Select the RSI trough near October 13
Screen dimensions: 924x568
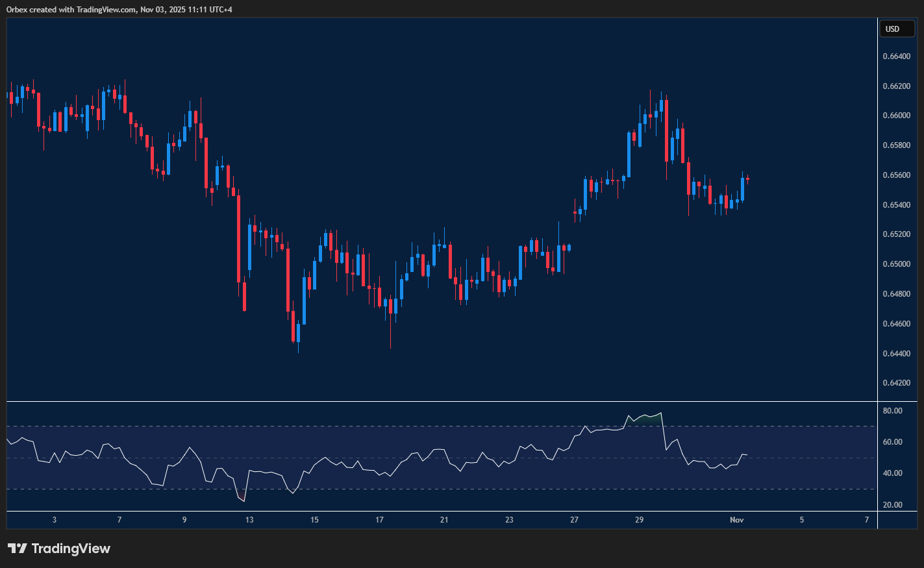(243, 501)
